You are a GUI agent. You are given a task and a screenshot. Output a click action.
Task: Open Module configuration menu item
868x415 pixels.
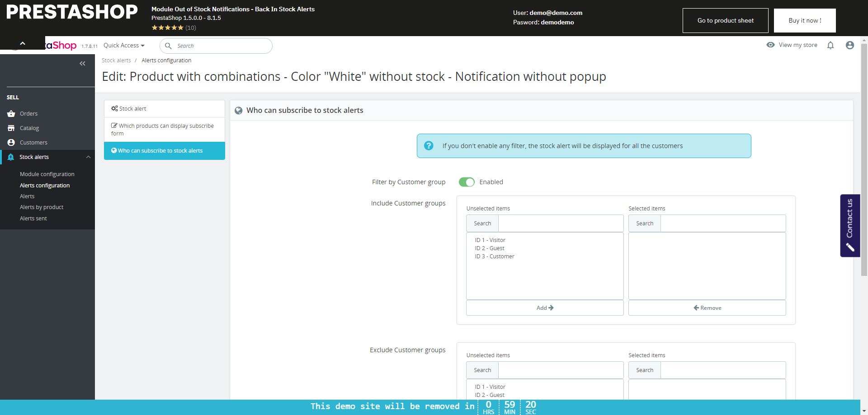[x=47, y=174]
